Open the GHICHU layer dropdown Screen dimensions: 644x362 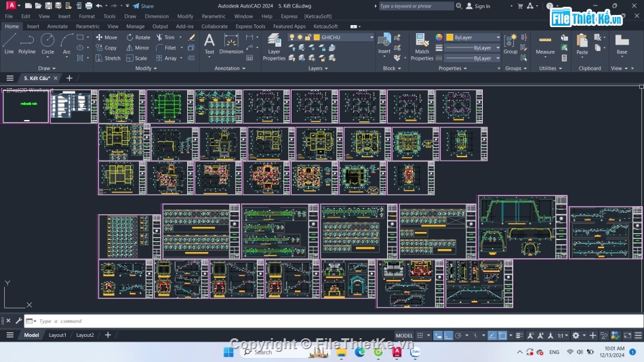371,37
